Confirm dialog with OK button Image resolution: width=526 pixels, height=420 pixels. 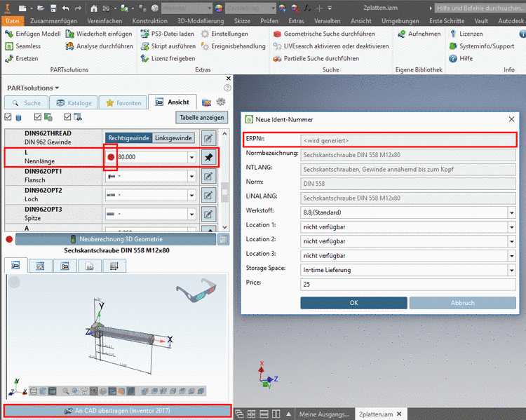(x=353, y=303)
